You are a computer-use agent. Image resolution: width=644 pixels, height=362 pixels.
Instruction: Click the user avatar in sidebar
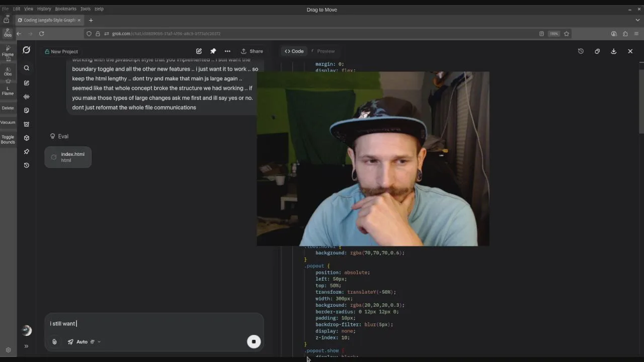tap(27, 330)
